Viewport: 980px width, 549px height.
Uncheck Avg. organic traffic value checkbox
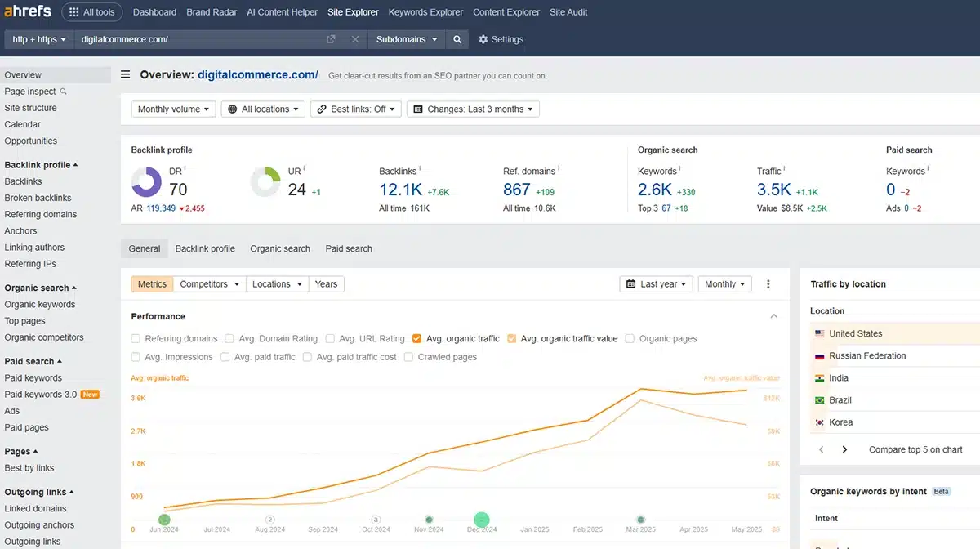[x=512, y=338]
